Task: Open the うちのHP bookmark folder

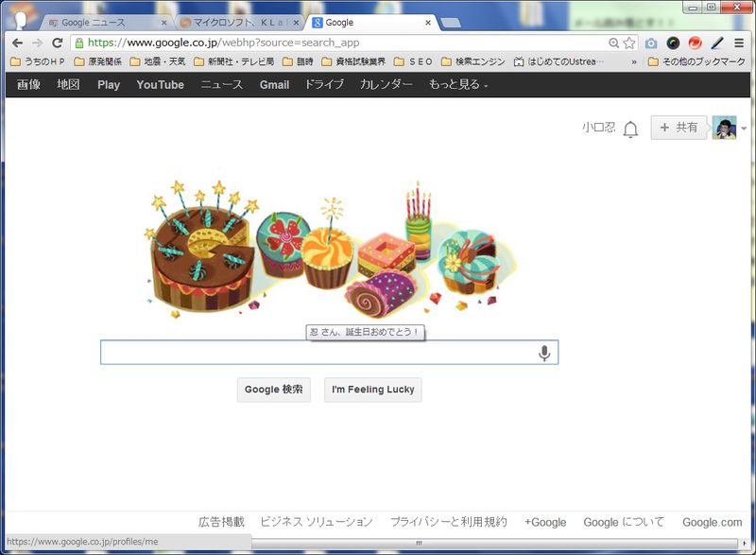Action: pos(38,61)
